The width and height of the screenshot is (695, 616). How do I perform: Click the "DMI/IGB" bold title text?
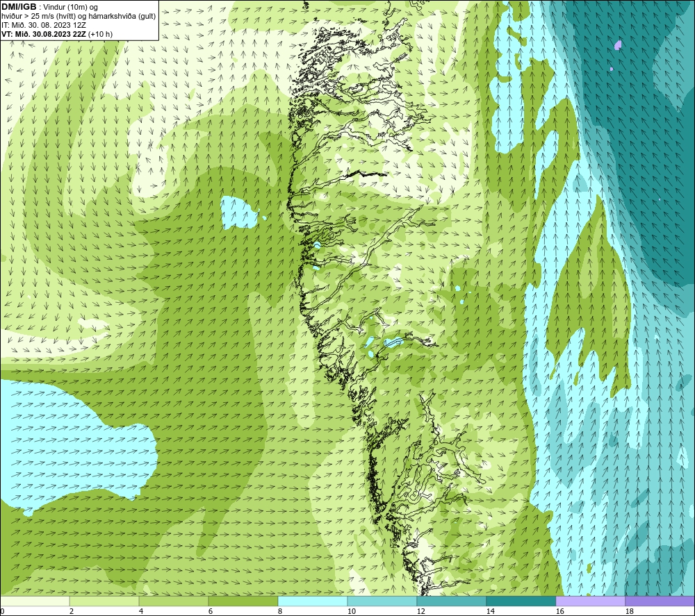tap(19, 7)
